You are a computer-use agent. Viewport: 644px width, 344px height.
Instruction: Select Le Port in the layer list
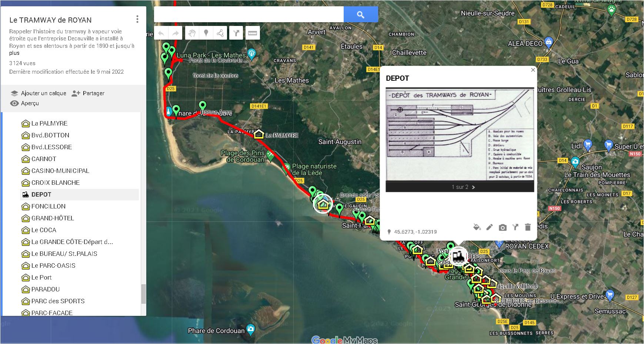click(x=80, y=277)
